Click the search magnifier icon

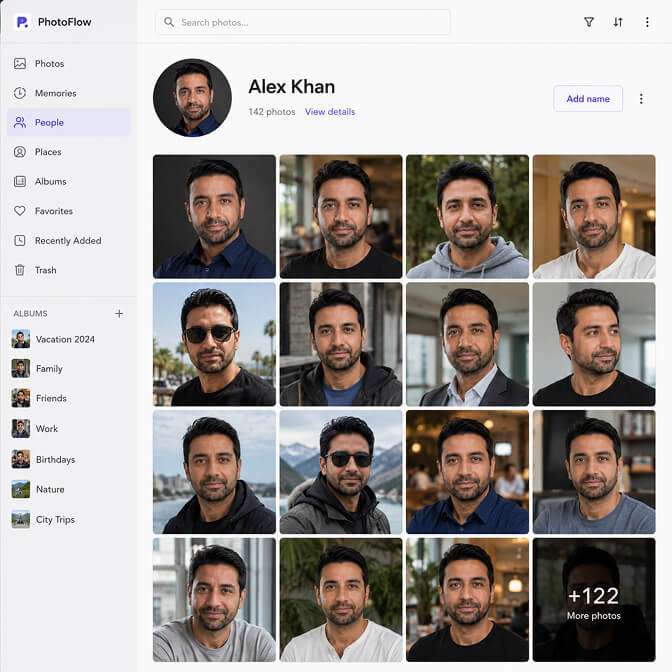169,22
